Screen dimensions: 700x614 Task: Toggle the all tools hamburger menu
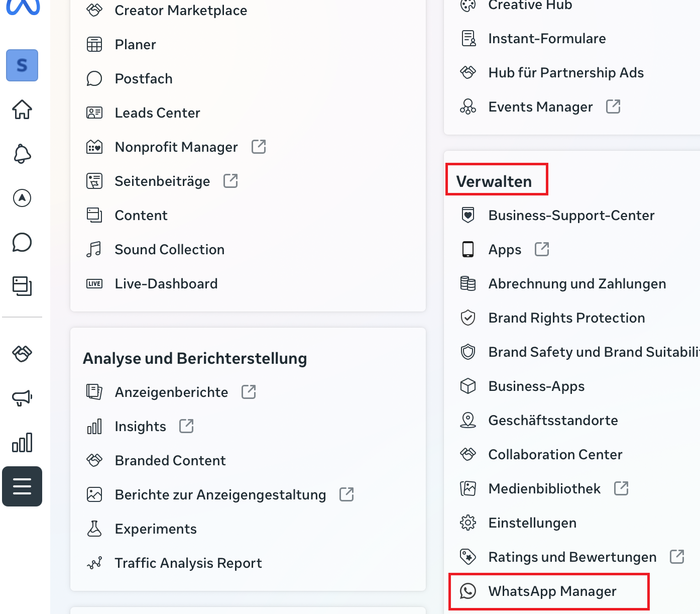(22, 486)
